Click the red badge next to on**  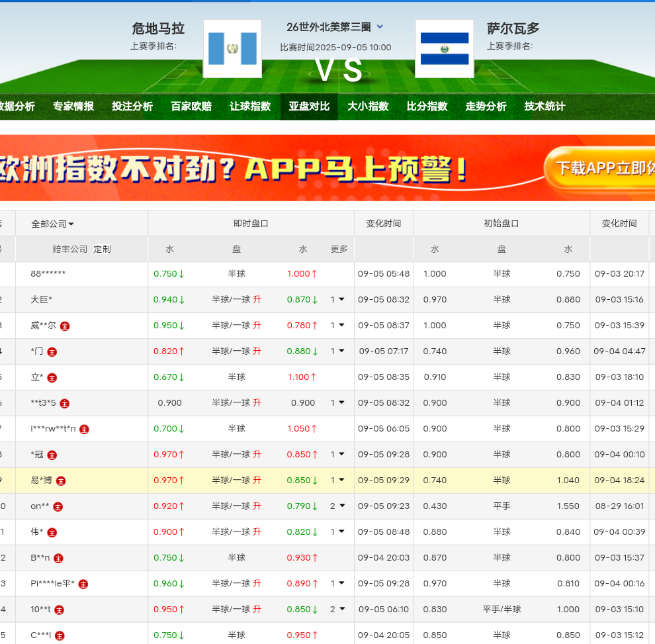[58, 506]
